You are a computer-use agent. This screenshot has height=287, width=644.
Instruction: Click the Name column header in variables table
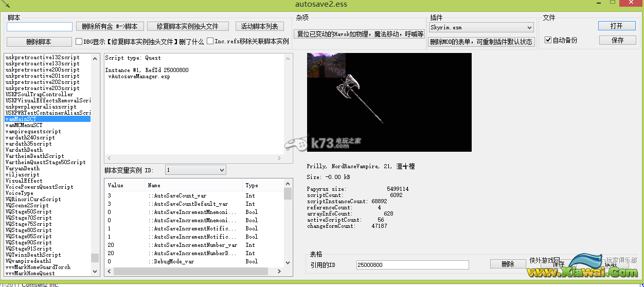[x=193, y=185]
